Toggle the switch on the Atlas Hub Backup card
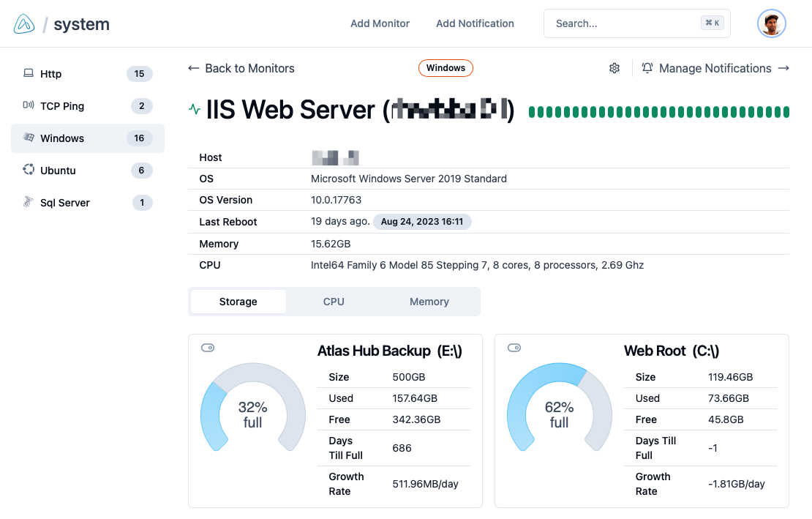 [x=207, y=348]
